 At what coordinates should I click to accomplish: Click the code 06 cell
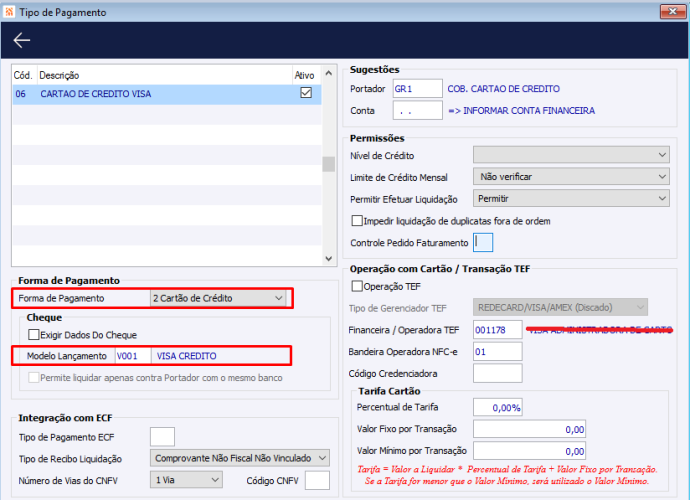click(x=21, y=94)
